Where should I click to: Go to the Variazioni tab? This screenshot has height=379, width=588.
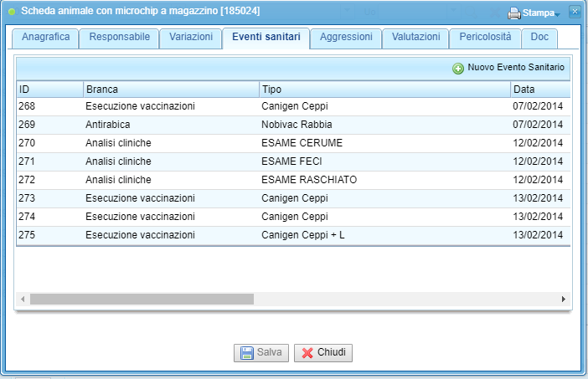click(x=190, y=38)
